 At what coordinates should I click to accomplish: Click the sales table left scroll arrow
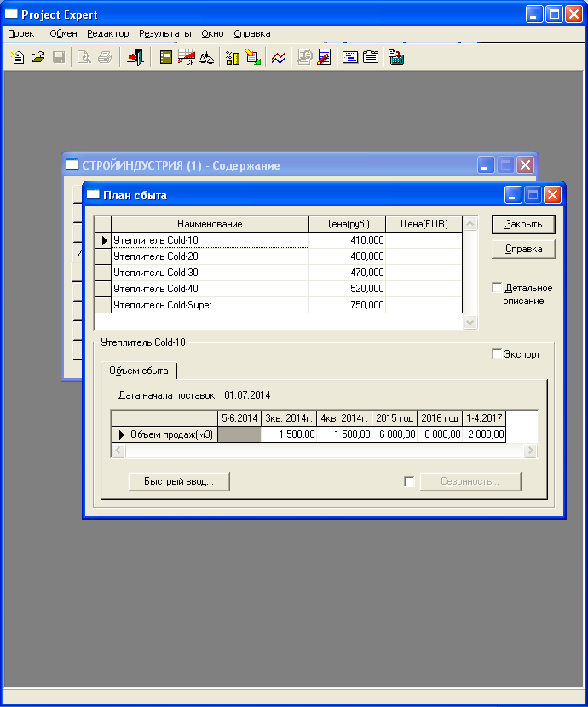tap(118, 450)
